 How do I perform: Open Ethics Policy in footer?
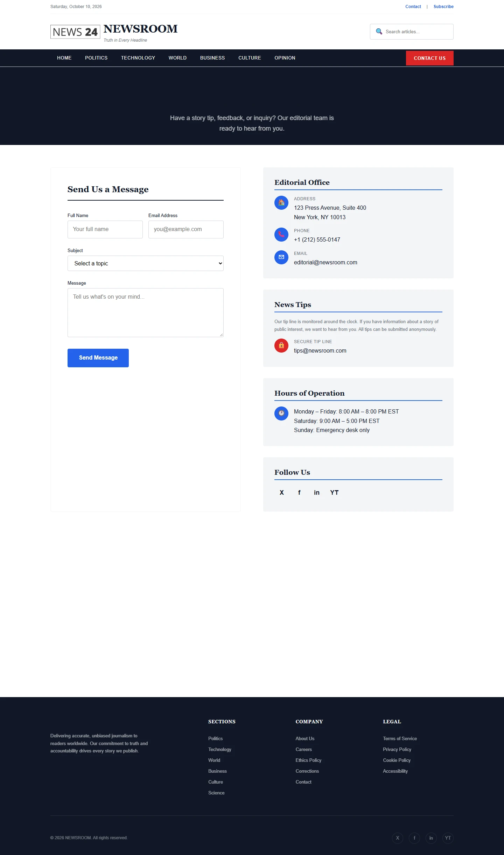click(x=308, y=760)
